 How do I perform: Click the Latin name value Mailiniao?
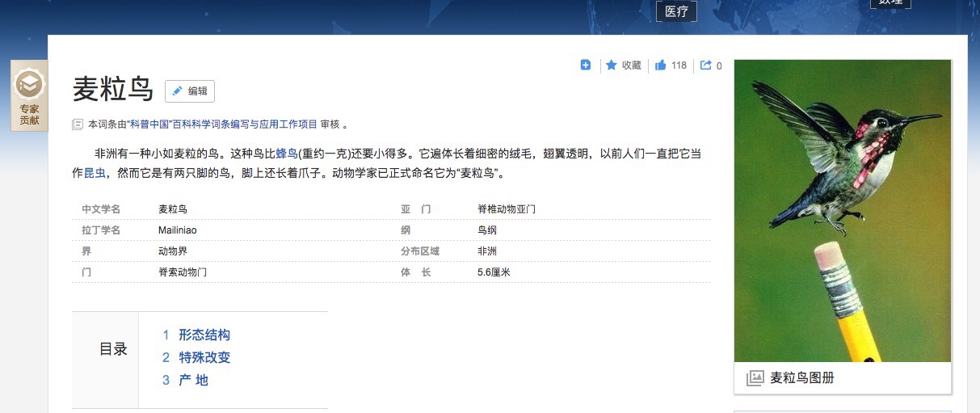[x=178, y=230]
